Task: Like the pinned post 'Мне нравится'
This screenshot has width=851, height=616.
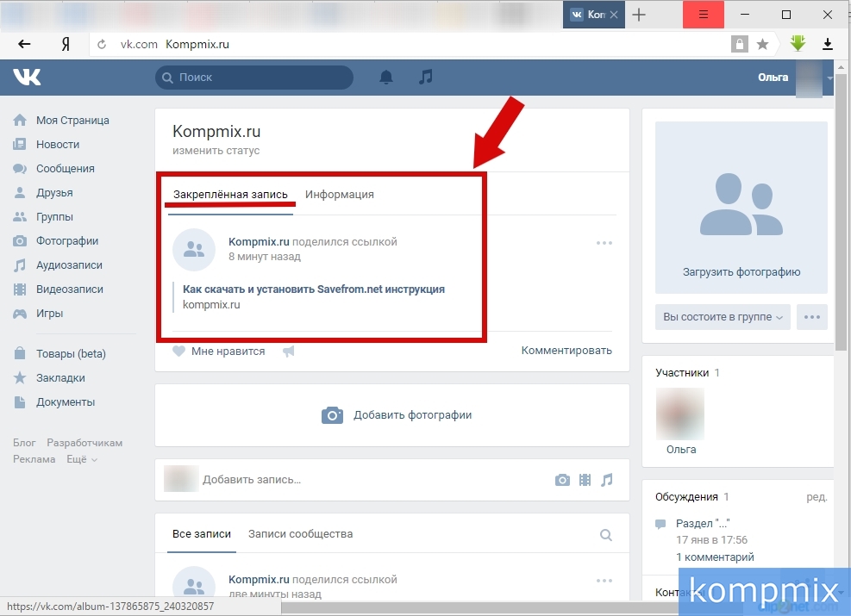Action: pyautogui.click(x=219, y=352)
